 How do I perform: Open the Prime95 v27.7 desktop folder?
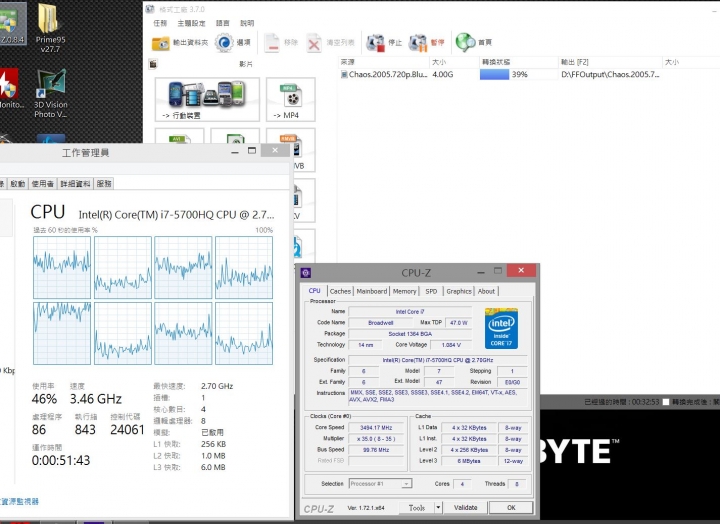[50, 28]
